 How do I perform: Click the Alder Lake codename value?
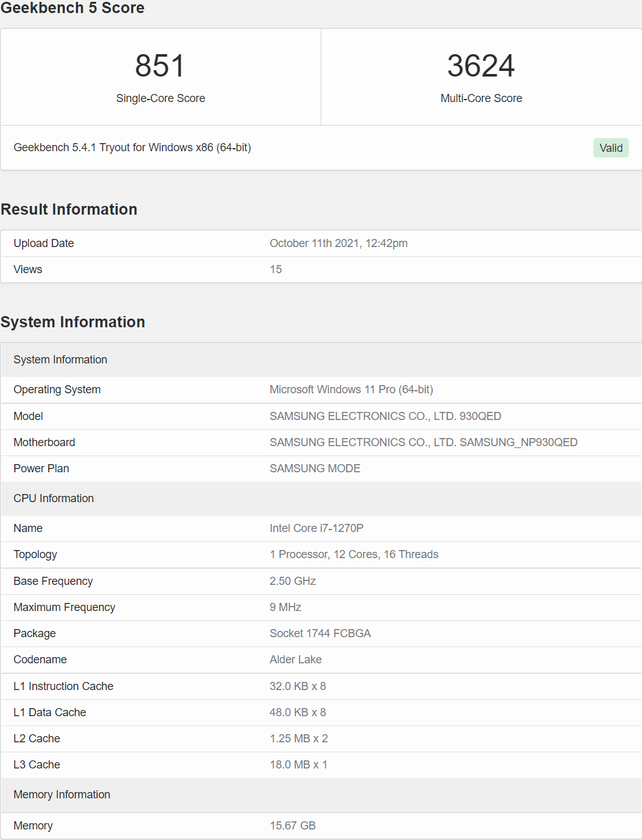295,660
